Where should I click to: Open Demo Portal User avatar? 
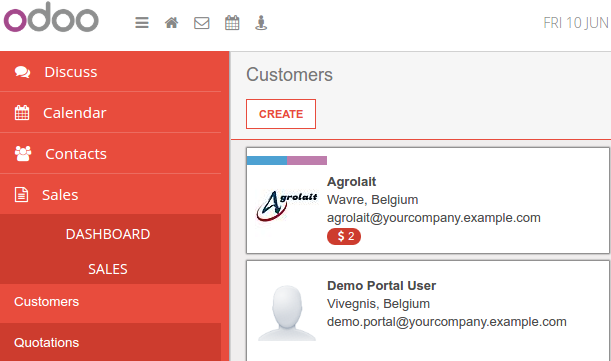pos(287,313)
